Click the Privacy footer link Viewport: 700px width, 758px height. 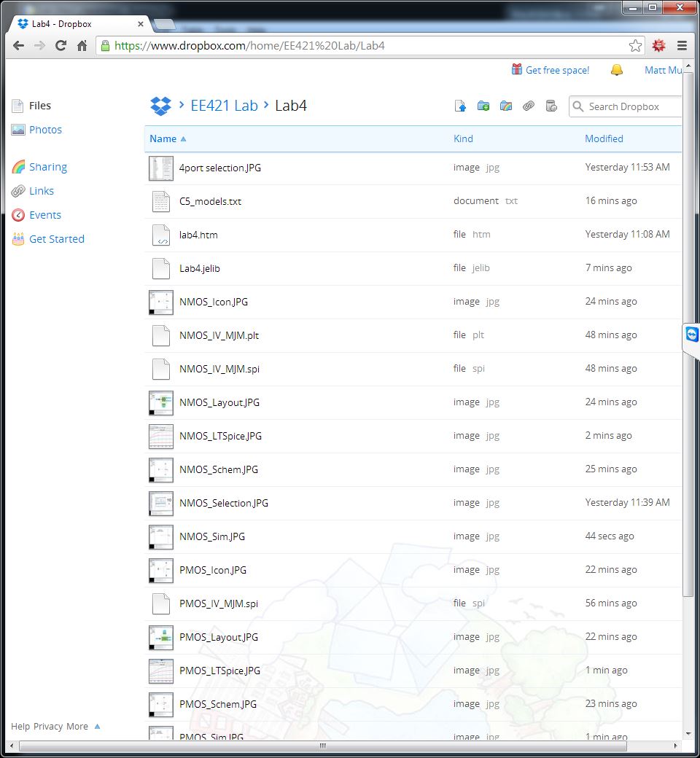48,726
